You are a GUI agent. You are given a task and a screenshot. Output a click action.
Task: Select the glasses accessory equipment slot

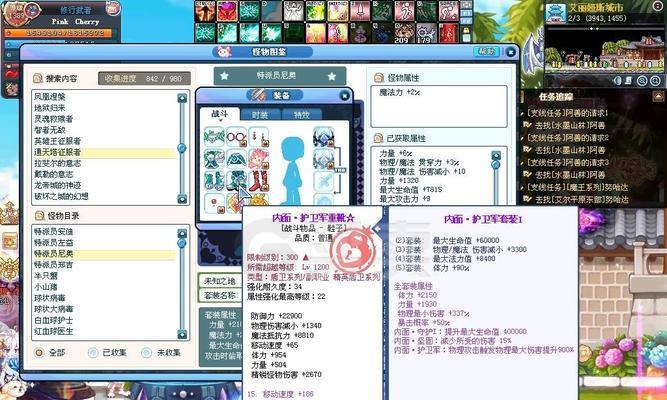click(237, 137)
